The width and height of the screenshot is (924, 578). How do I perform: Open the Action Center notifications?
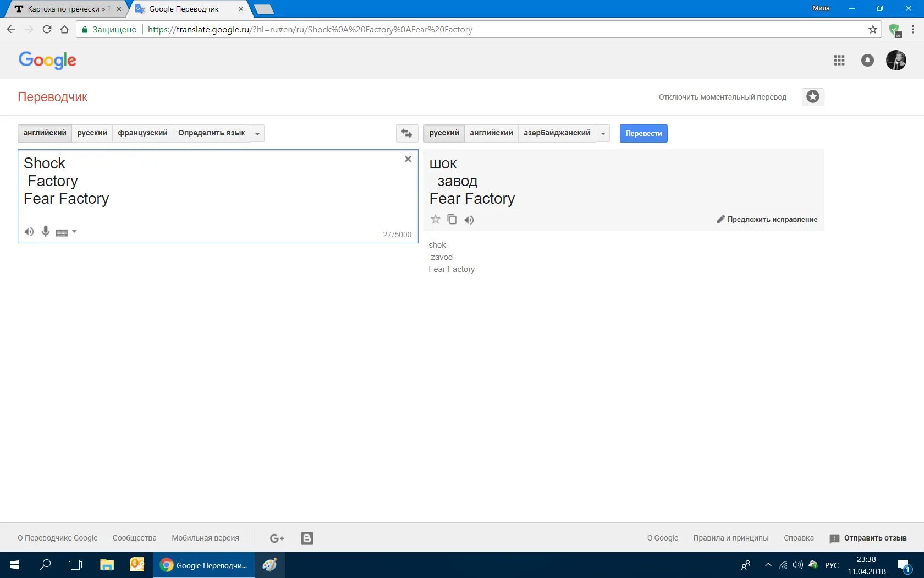pyautogui.click(x=904, y=565)
